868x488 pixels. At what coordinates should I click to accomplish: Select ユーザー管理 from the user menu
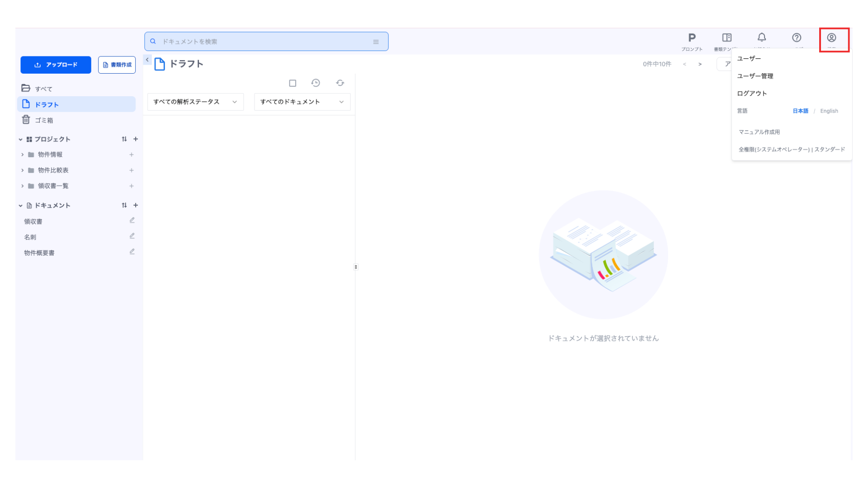(x=755, y=76)
